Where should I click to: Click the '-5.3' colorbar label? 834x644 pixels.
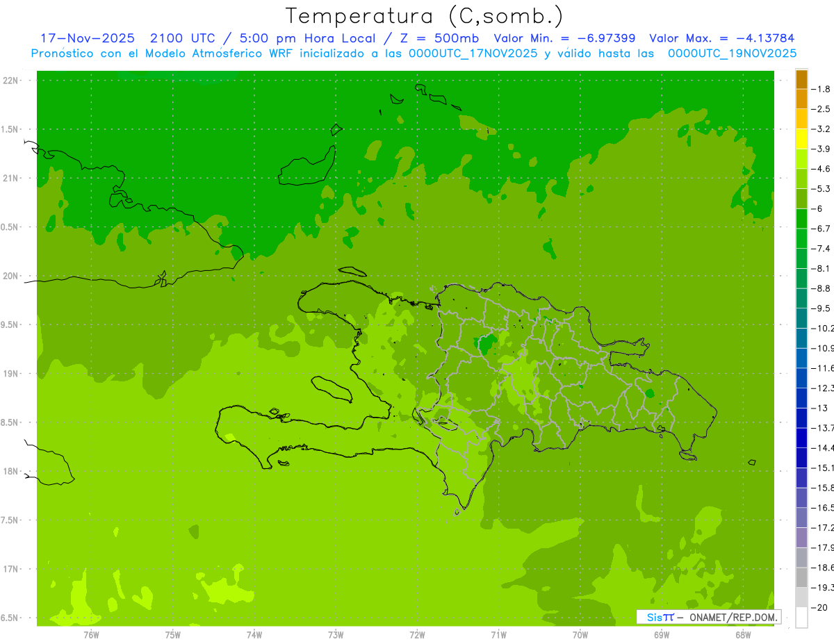[x=821, y=189]
